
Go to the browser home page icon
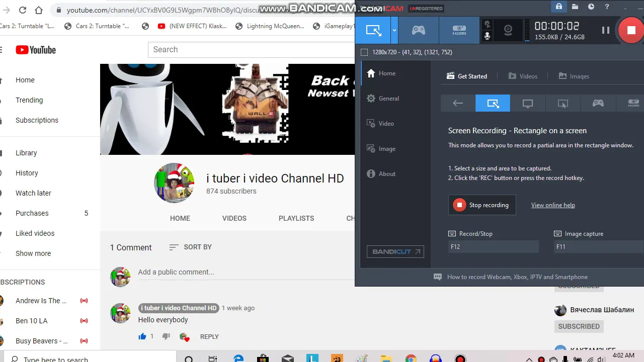39,10
